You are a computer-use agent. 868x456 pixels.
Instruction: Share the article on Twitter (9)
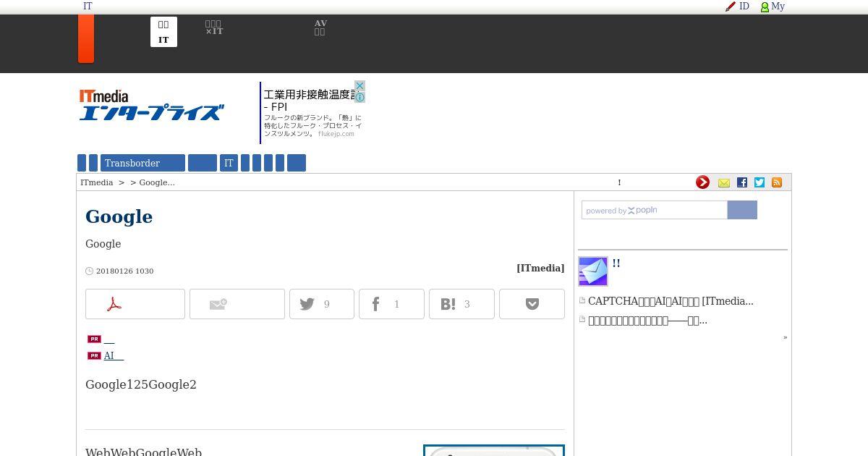point(322,304)
